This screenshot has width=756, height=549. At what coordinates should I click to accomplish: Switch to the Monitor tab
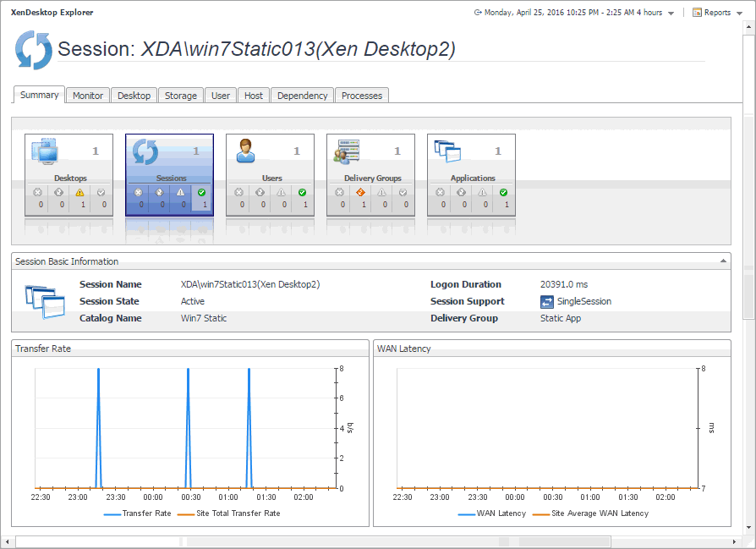coord(88,96)
